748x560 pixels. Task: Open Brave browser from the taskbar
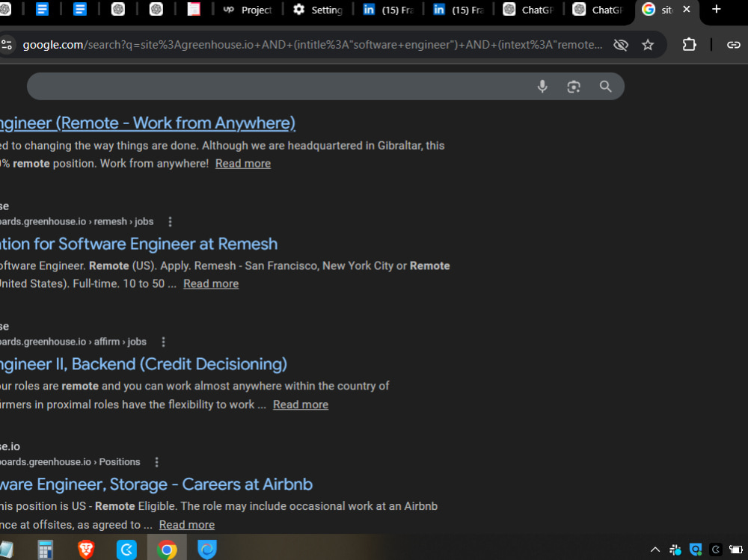(x=86, y=550)
